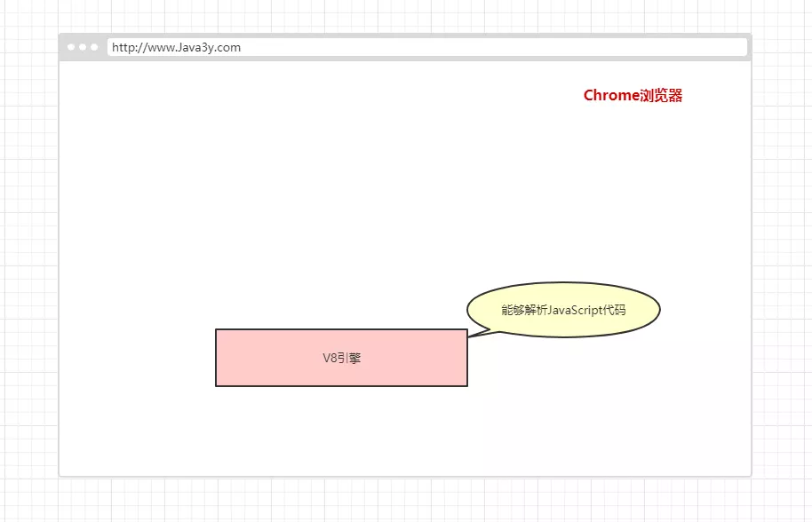Select the yellow speech bubble 能够解析JavaScript代码
The image size is (812, 522).
coord(563,310)
